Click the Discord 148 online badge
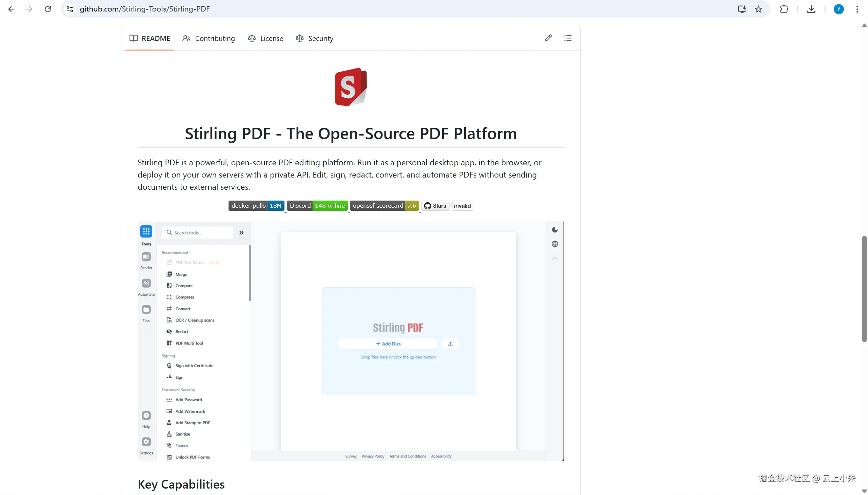The width and height of the screenshot is (868, 495). 317,206
